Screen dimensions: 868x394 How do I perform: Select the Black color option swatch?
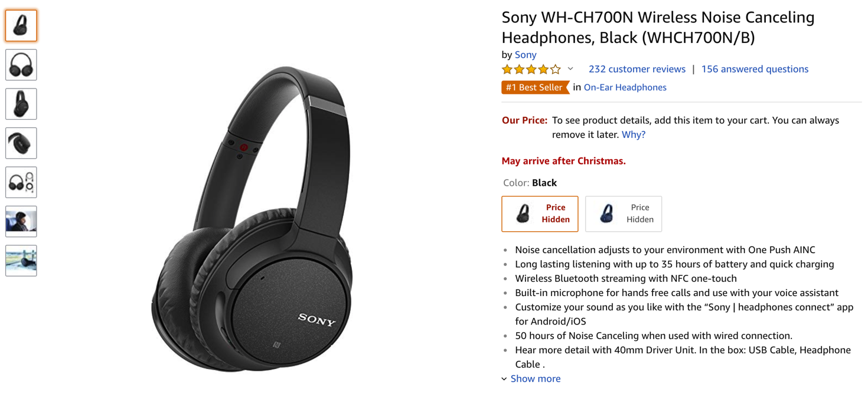tap(540, 214)
